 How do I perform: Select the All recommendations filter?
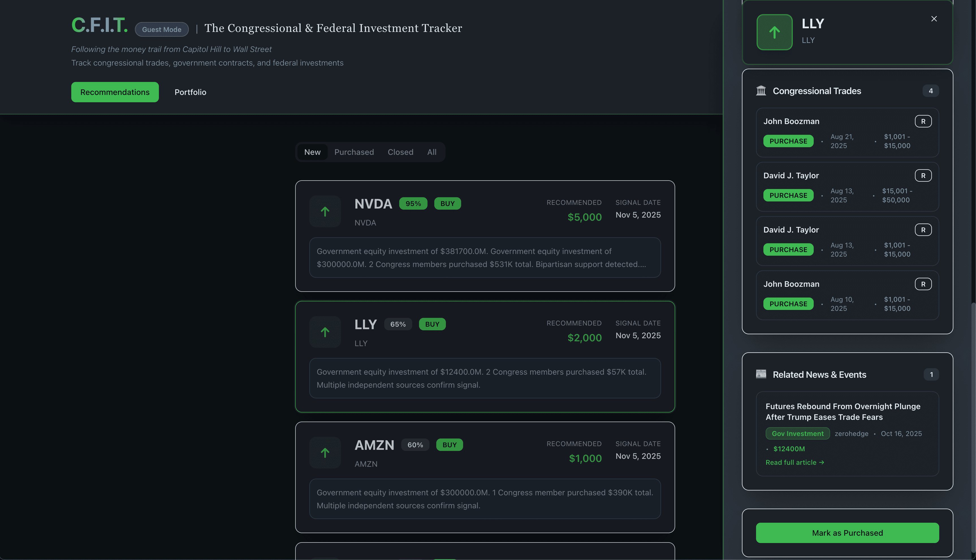click(x=431, y=152)
